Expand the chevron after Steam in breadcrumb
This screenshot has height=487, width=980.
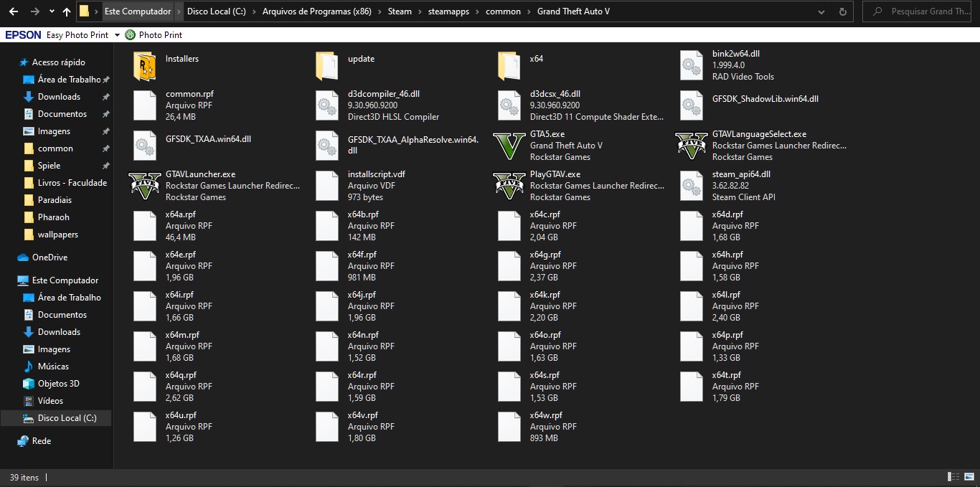point(420,11)
